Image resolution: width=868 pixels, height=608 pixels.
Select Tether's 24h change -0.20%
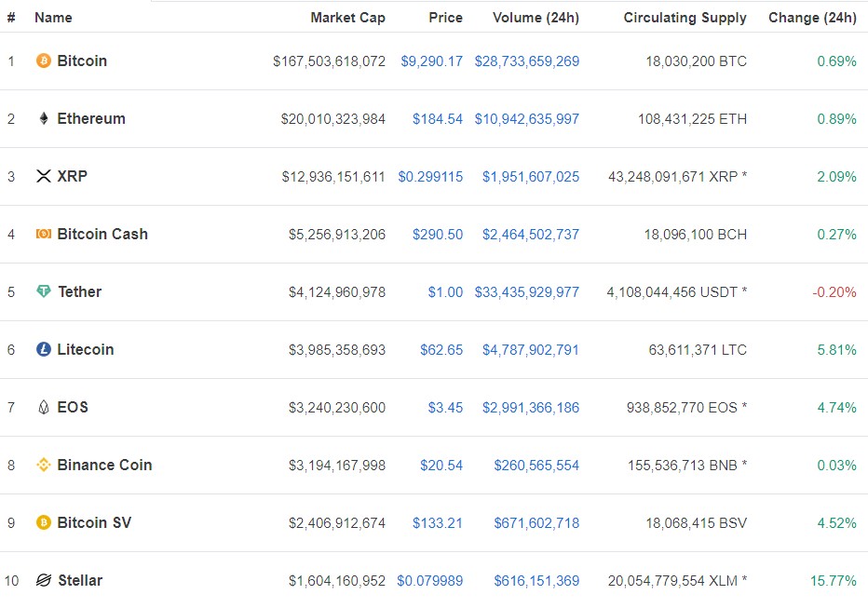click(x=834, y=292)
